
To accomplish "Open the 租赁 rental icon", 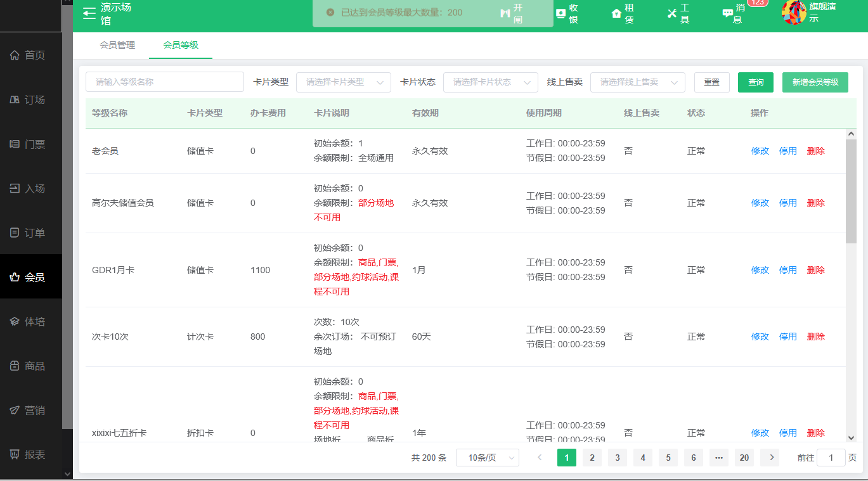I will click(x=616, y=13).
